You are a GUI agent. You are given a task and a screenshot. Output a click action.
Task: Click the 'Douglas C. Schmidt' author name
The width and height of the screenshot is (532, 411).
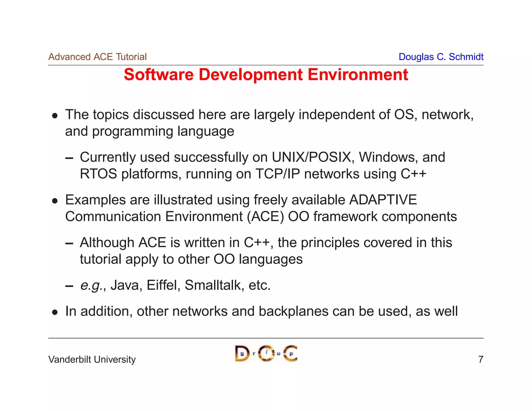pos(441,57)
